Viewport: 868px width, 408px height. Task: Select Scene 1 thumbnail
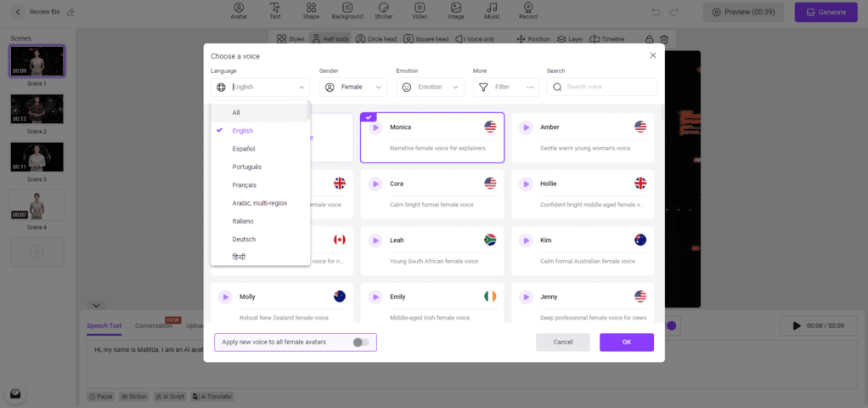tap(37, 61)
